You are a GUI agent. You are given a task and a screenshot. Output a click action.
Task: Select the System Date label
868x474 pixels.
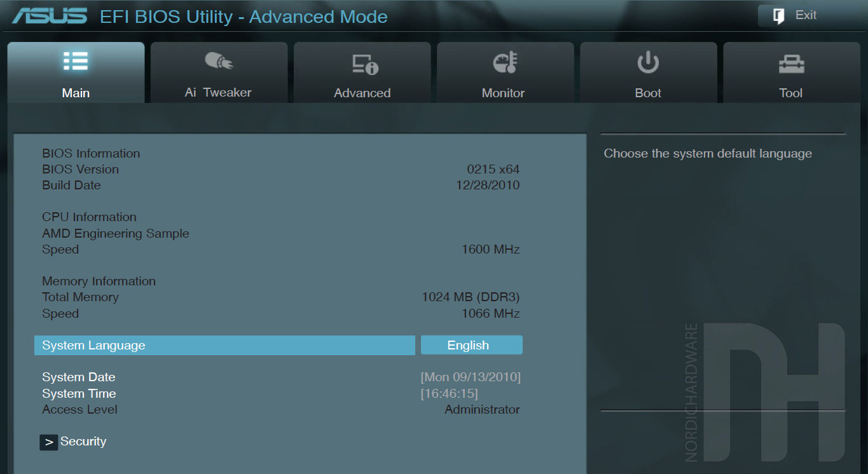pyautogui.click(x=79, y=377)
